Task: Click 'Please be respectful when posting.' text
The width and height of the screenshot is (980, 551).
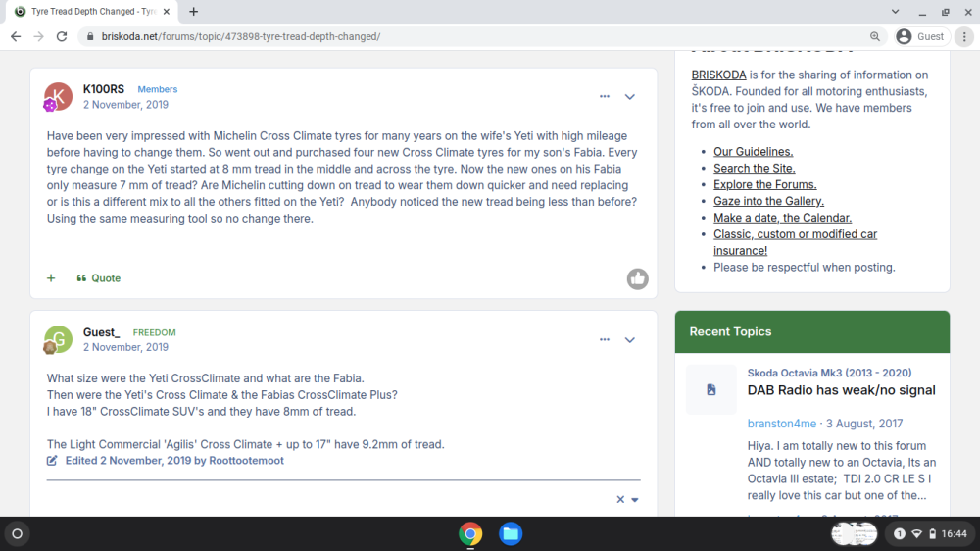Action: click(x=805, y=267)
